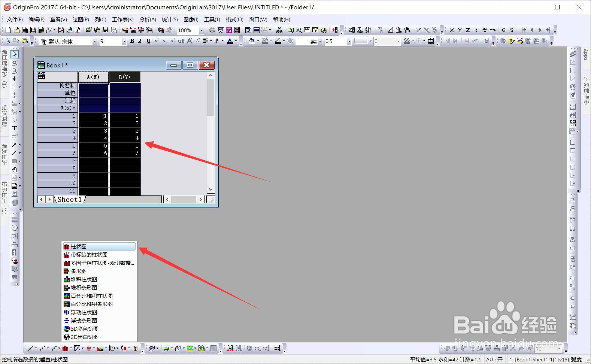Expand the text alignment dropdown arrow
This screenshot has height=364, width=591.
click(x=211, y=41)
